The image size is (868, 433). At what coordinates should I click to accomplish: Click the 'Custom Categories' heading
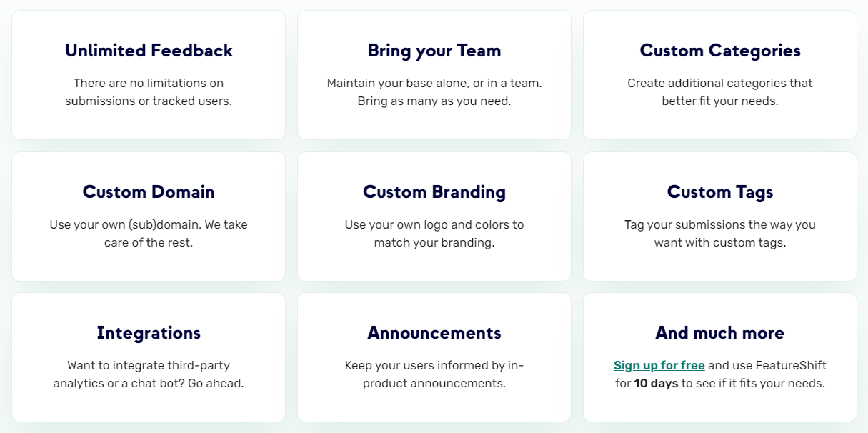[720, 51]
